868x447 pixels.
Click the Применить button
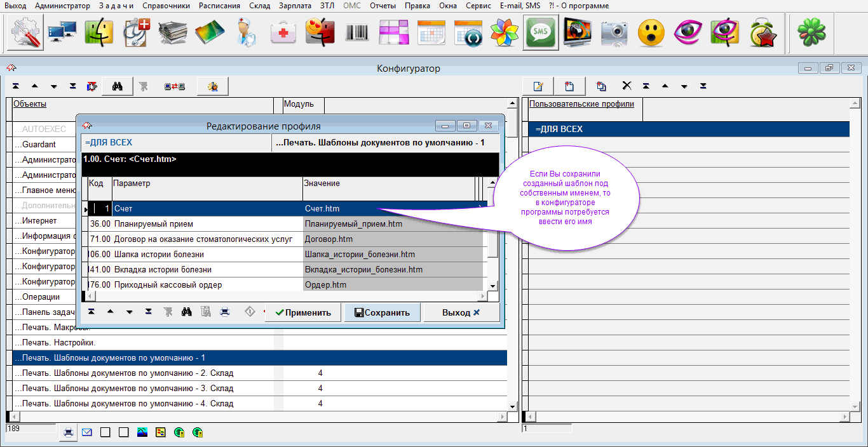[x=302, y=312]
